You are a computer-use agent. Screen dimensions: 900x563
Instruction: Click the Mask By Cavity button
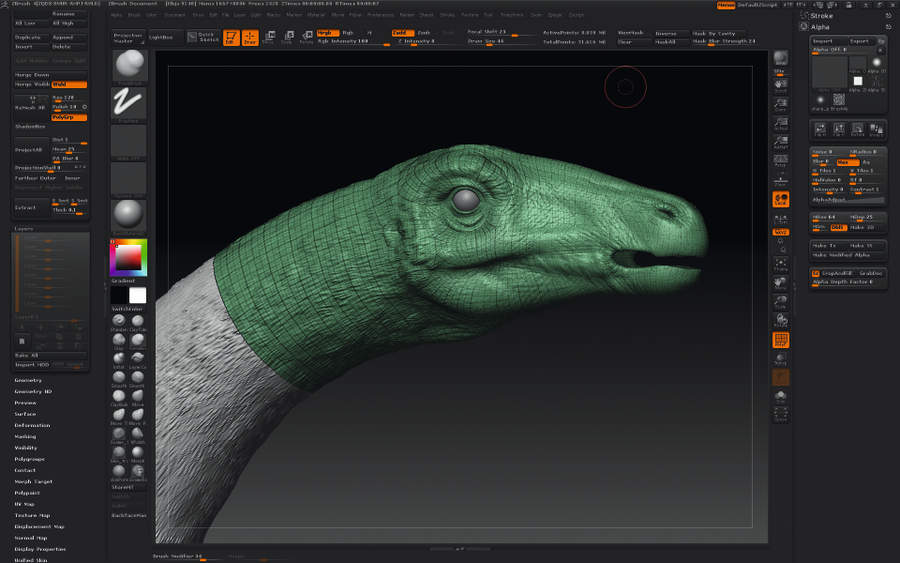(712, 33)
